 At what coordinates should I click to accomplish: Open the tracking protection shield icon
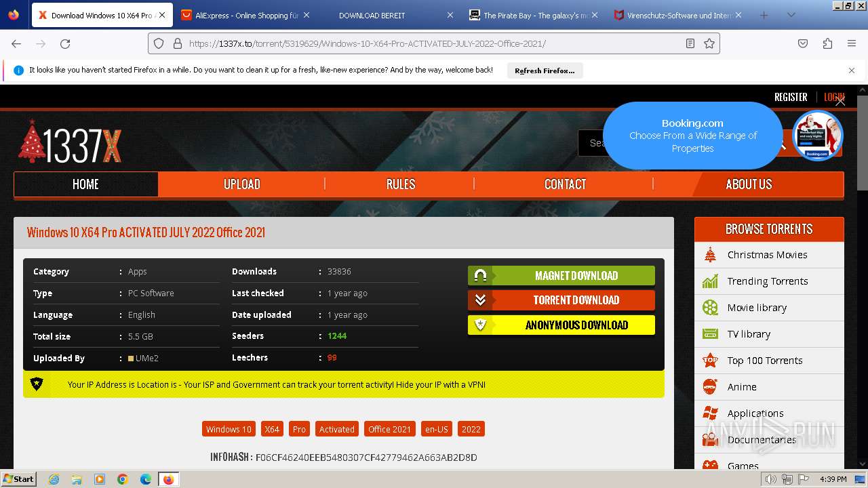(159, 43)
